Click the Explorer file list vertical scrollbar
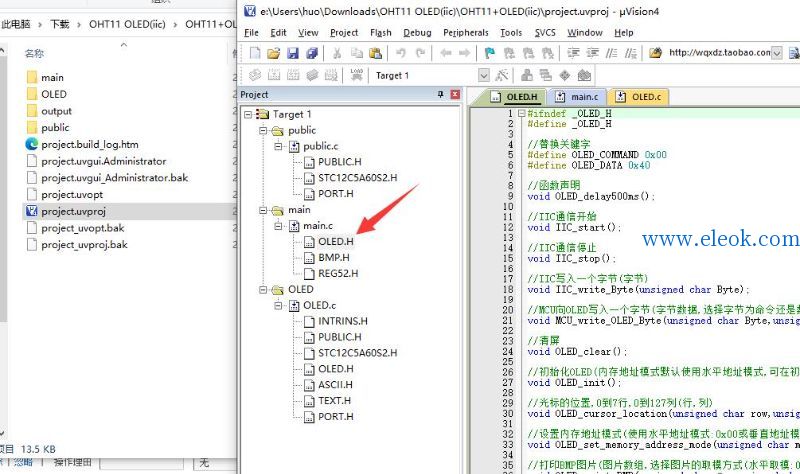The image size is (800, 474). click(3, 189)
